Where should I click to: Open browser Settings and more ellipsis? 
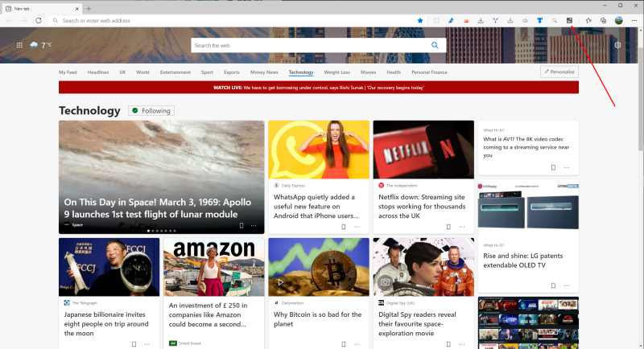[634, 20]
